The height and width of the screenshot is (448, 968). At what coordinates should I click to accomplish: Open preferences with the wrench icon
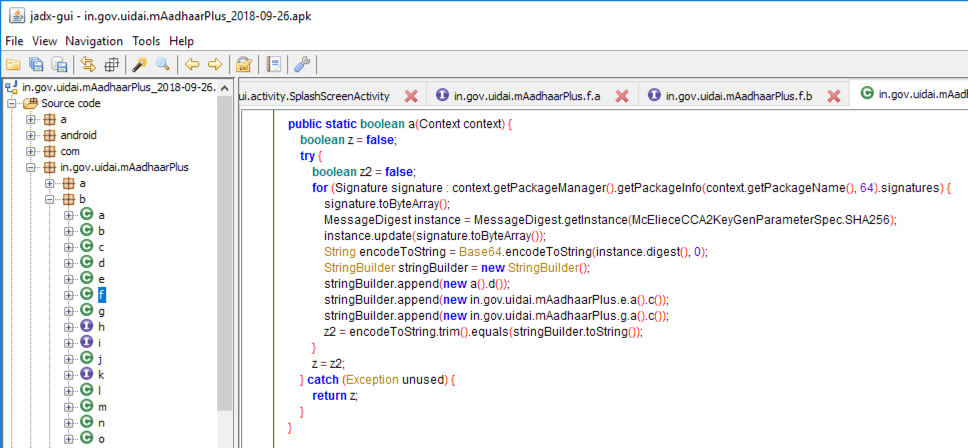tap(300, 65)
